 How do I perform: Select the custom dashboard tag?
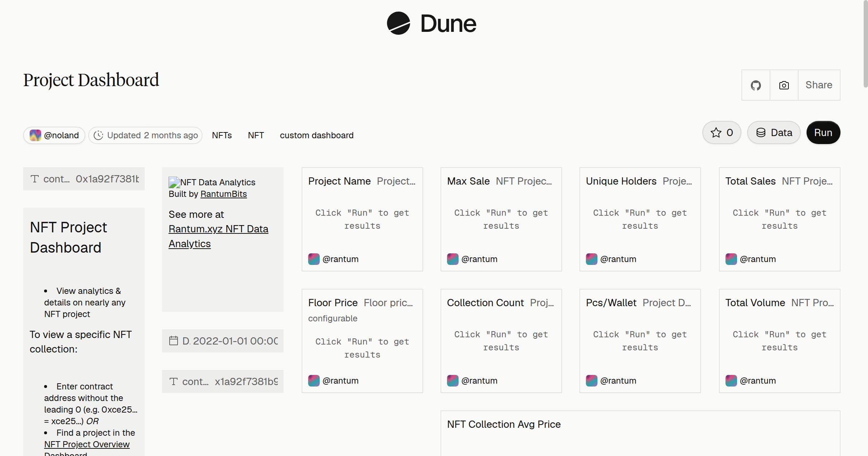316,135
